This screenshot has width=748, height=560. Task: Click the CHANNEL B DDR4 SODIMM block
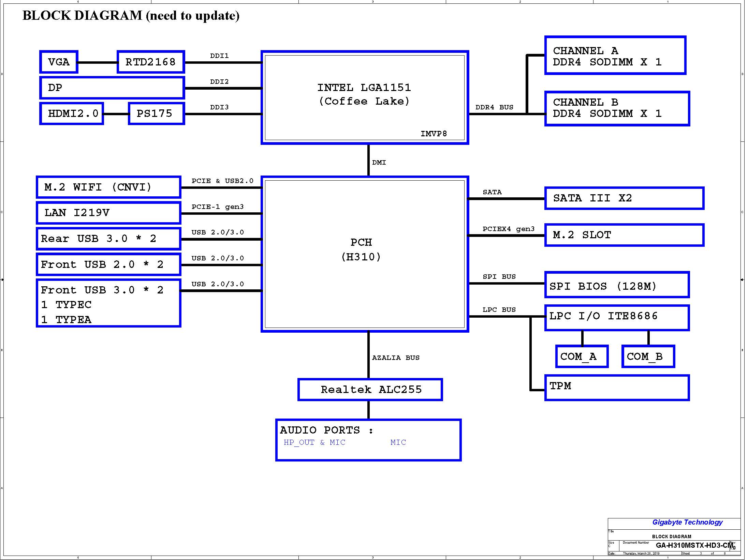(617, 108)
